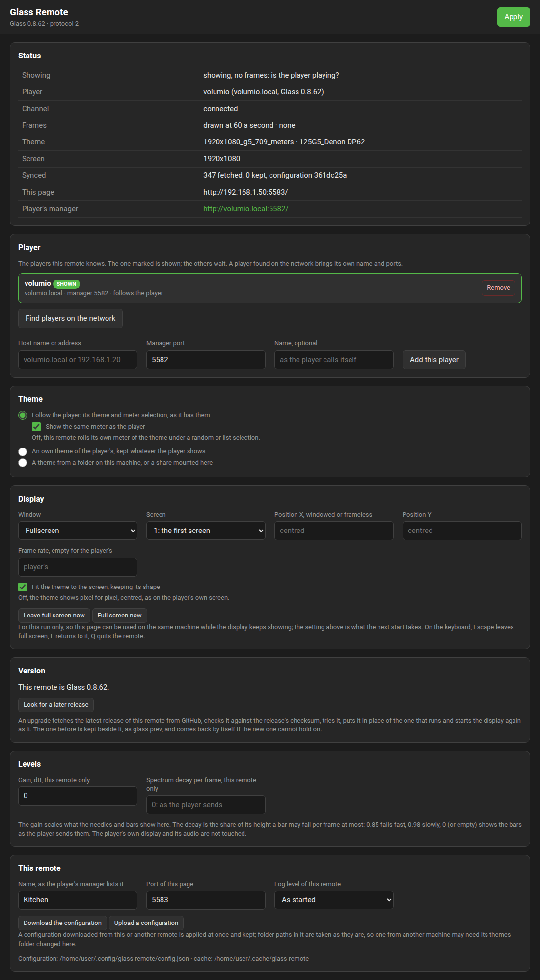This screenshot has width=540, height=980.
Task: Open the Log level dropdown
Action: click(334, 900)
